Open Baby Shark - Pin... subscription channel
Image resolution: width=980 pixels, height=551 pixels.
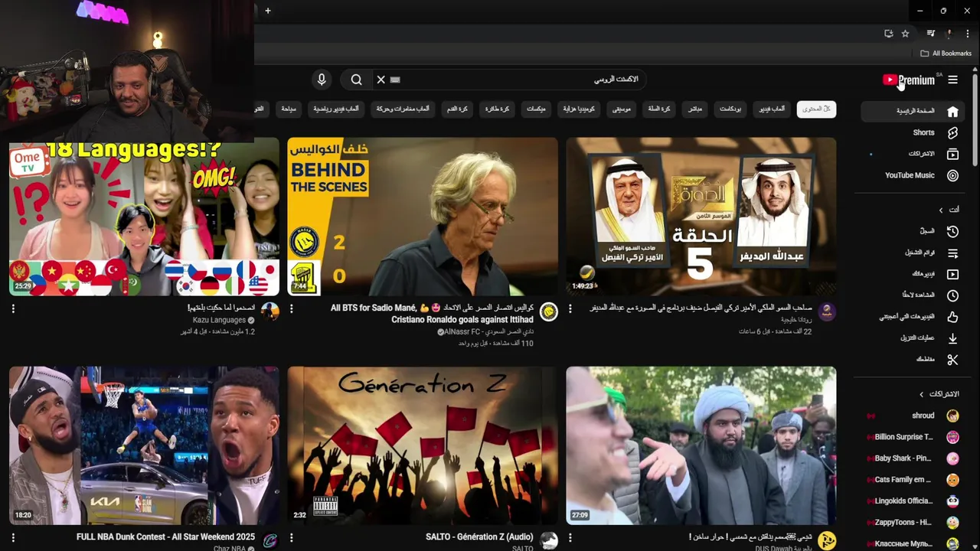pyautogui.click(x=913, y=458)
